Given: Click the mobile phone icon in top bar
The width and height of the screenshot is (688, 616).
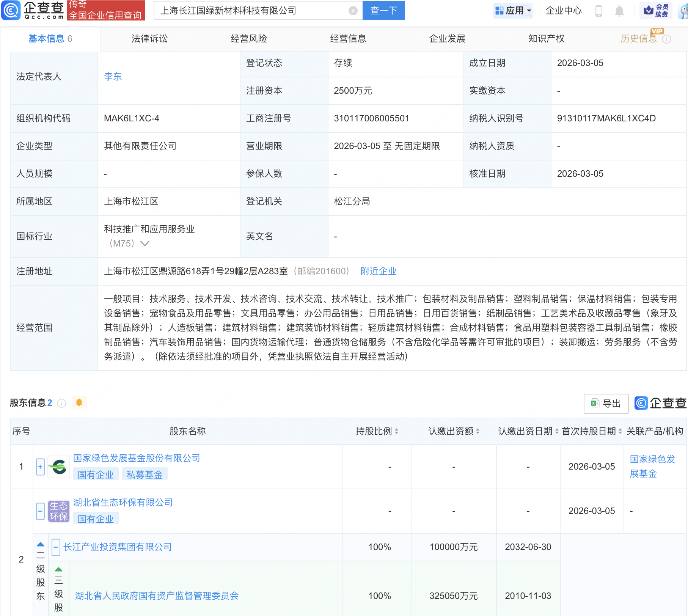Looking at the screenshot, I should point(599,10).
